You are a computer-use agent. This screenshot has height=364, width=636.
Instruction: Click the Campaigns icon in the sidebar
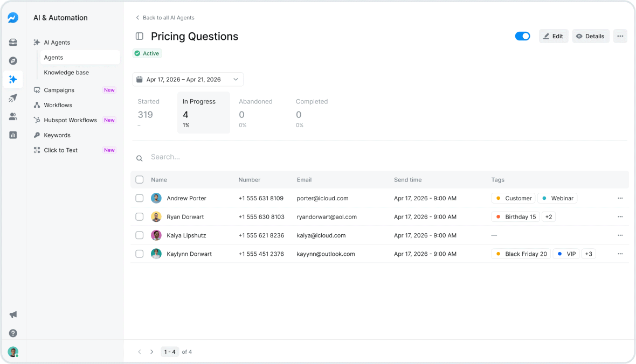click(x=37, y=90)
